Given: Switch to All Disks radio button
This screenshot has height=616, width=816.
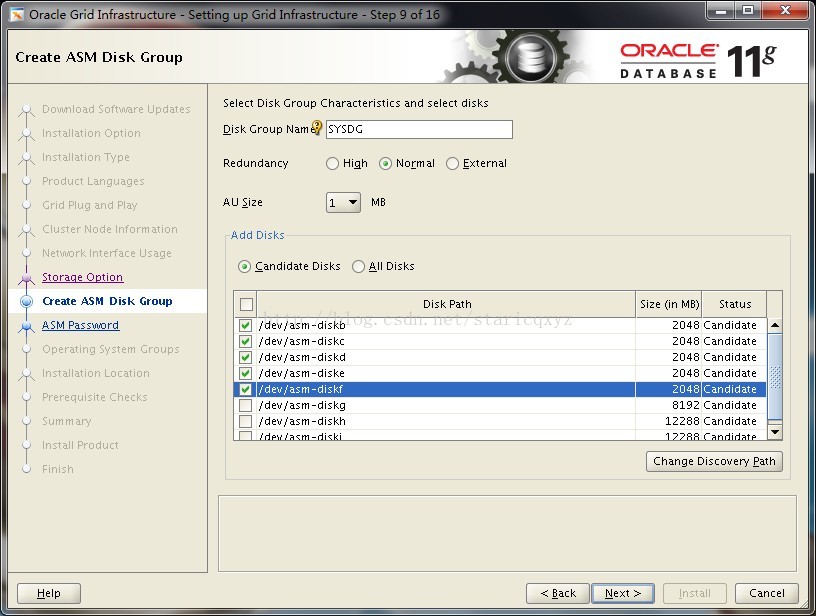Looking at the screenshot, I should pyautogui.click(x=358, y=267).
